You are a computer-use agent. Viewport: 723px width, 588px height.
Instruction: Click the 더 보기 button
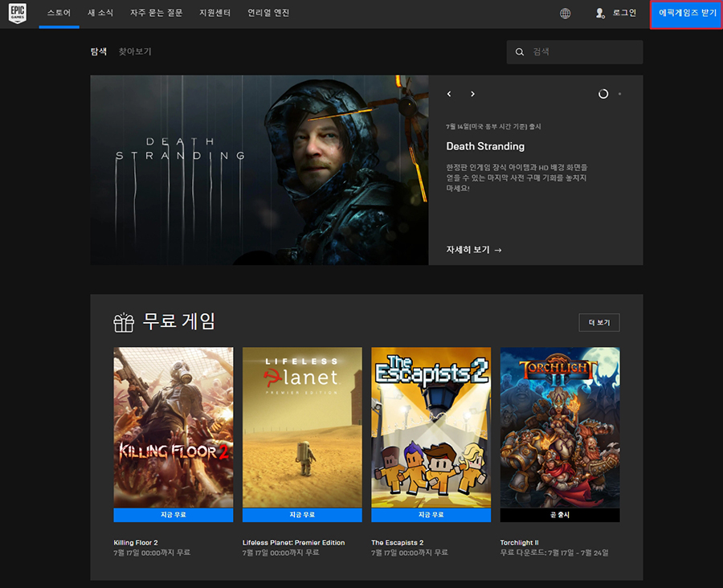coord(599,323)
